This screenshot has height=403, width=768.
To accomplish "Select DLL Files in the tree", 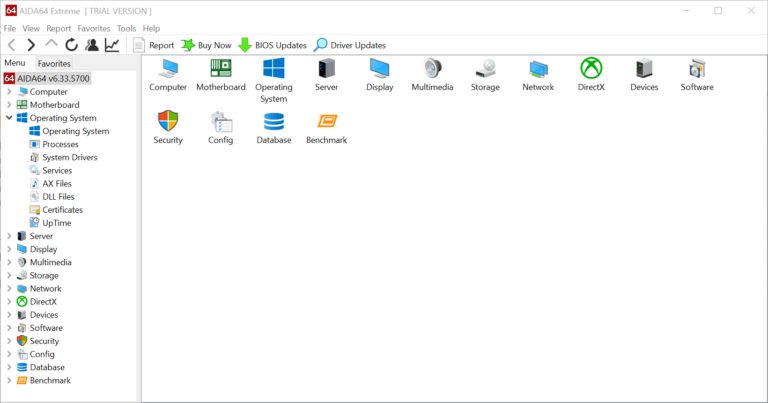I will coord(52,197).
